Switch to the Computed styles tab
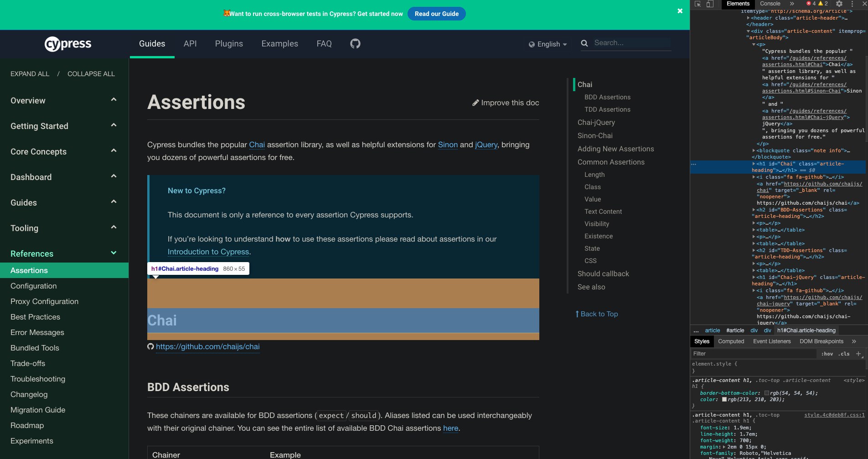The width and height of the screenshot is (868, 459). tap(731, 341)
